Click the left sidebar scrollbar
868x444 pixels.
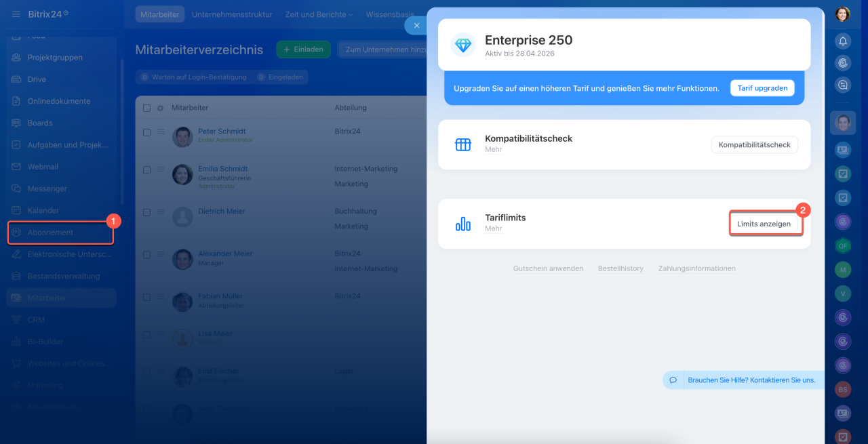click(x=121, y=132)
